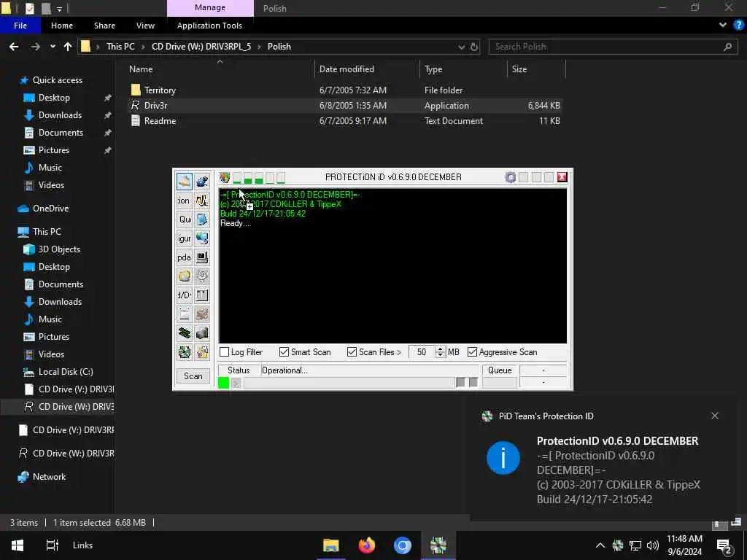Click the volume speaker icon in system tray
The height and width of the screenshot is (560, 747).
[x=653, y=545]
